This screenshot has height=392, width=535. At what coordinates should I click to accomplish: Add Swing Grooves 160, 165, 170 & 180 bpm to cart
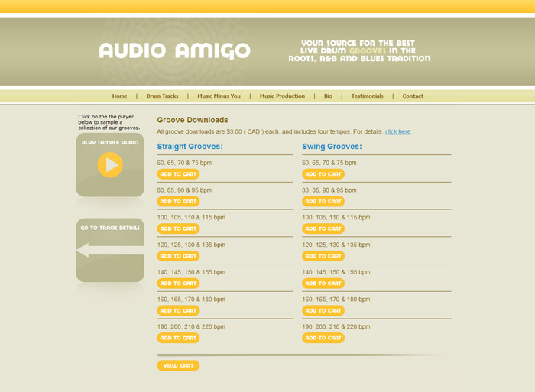323,310
